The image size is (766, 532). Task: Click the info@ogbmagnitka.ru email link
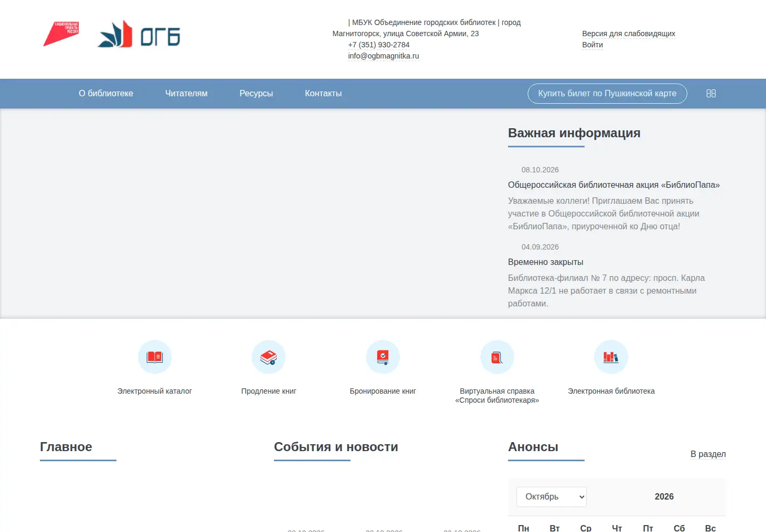click(x=384, y=56)
